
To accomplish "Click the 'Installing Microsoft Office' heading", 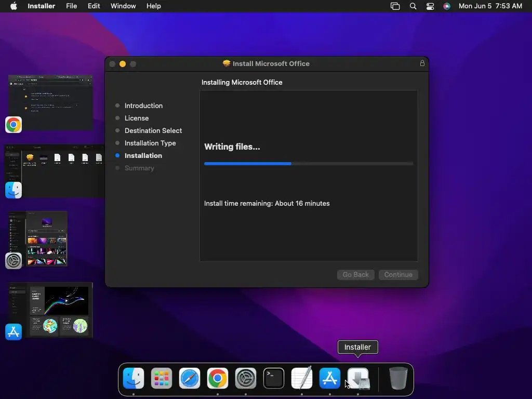I will click(x=242, y=82).
